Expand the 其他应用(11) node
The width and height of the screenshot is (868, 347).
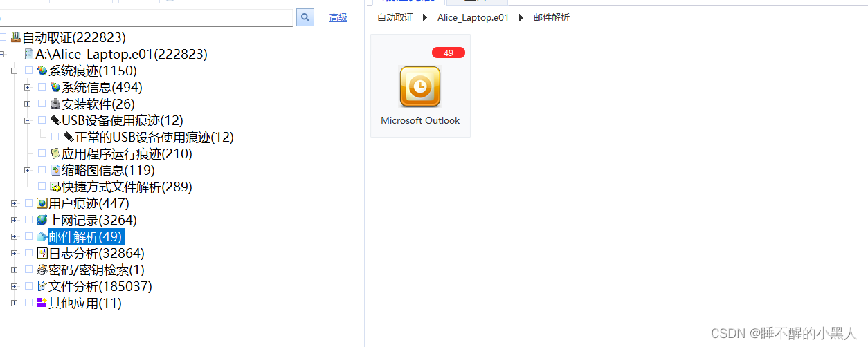pos(14,303)
